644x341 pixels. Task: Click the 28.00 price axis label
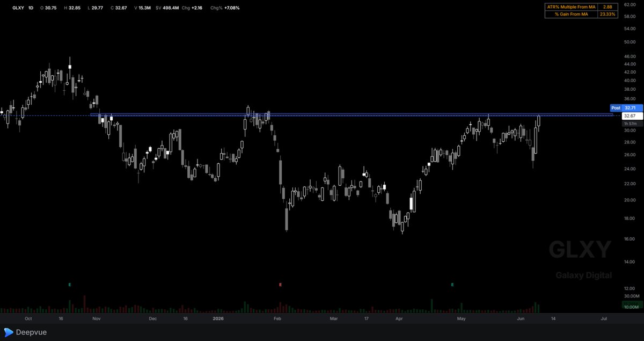pos(630,142)
